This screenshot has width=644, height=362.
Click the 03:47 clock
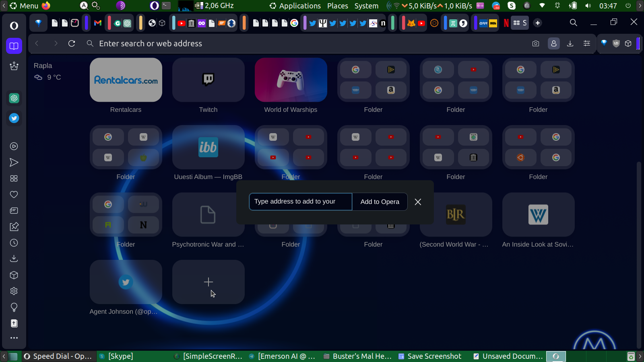608,6
